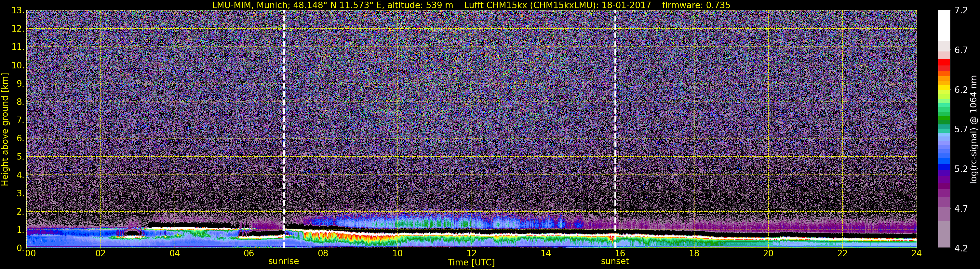
Task: Click the 6.7 colorbar tick value
Action: click(x=961, y=50)
